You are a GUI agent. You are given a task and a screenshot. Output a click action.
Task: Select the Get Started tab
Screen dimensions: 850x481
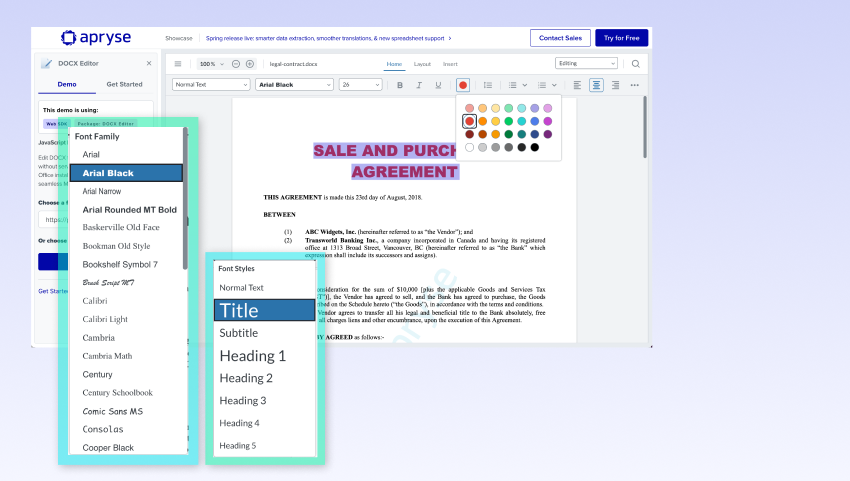pos(124,85)
